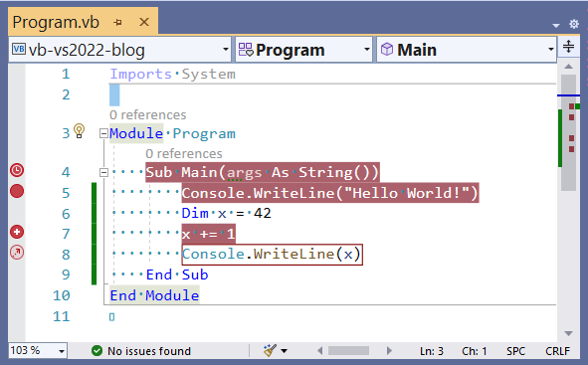588x365 pixels.
Task: Click the Ch: 1 column indicator
Action: [x=474, y=351]
